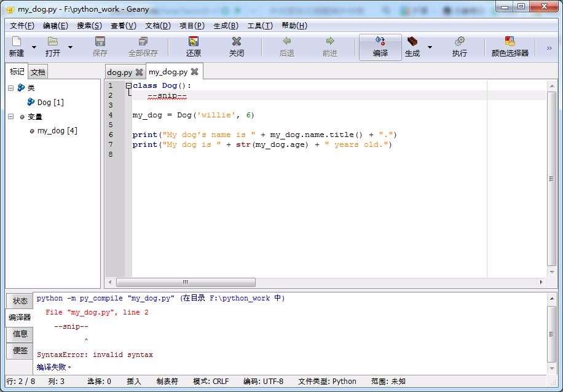Click the horizontal scrollbar thumb in editor
Screen dimensions: 563x392
click(186, 282)
